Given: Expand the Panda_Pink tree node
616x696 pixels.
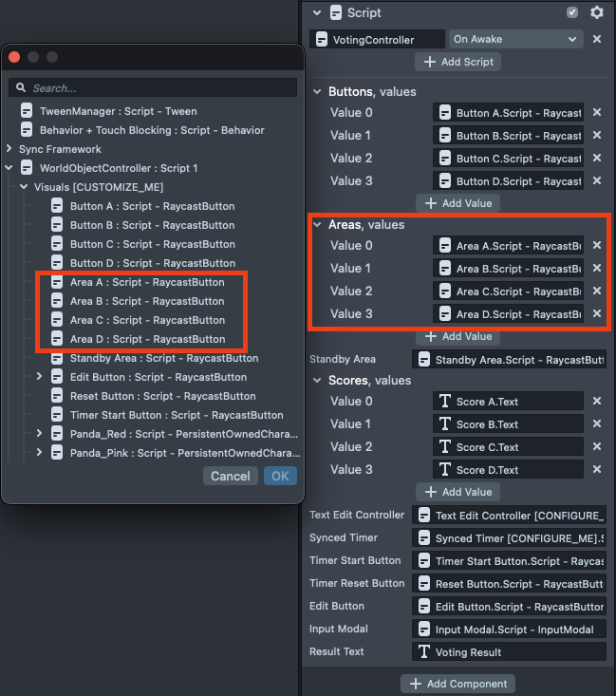Looking at the screenshot, I should pos(39,452).
